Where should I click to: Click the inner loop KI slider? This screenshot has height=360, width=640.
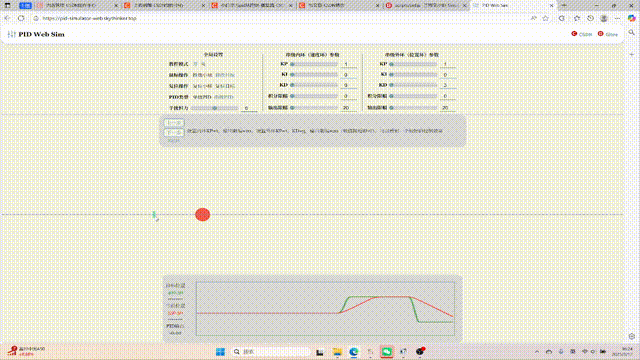[x=314, y=75]
